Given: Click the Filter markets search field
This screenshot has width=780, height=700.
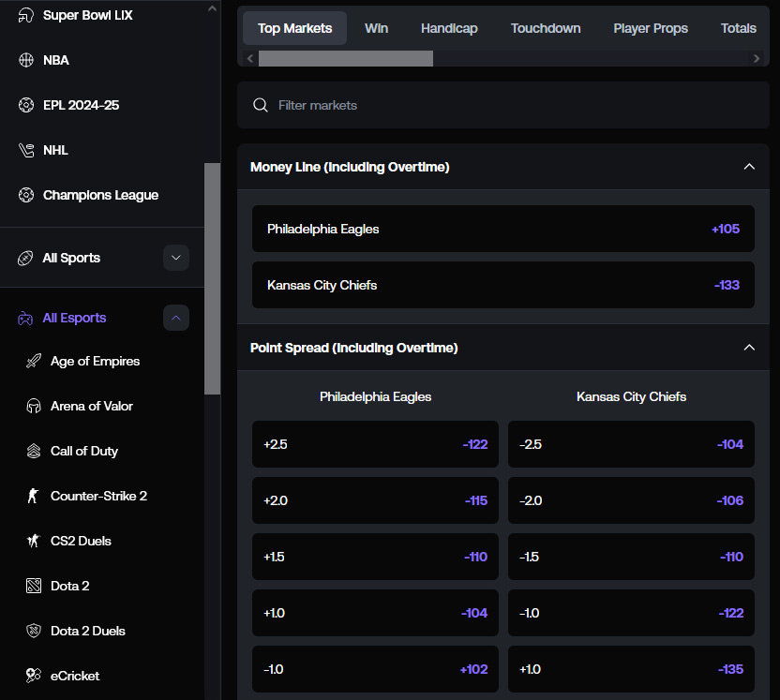Looking at the screenshot, I should point(503,105).
